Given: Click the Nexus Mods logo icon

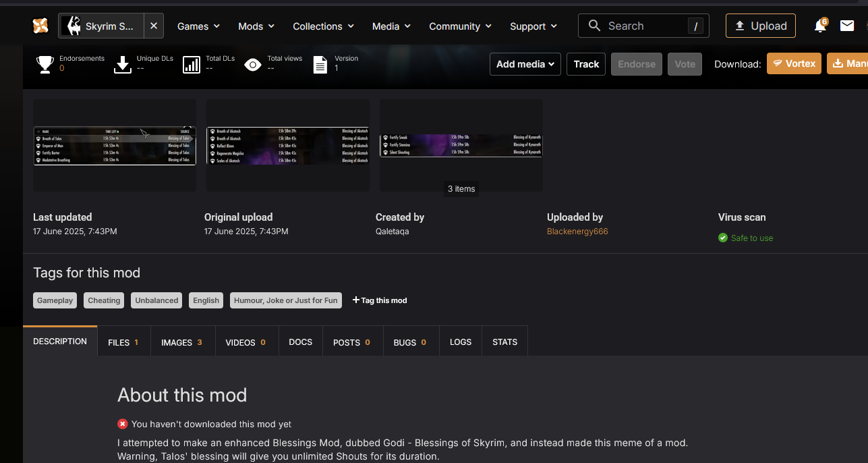Looking at the screenshot, I should tap(40, 26).
